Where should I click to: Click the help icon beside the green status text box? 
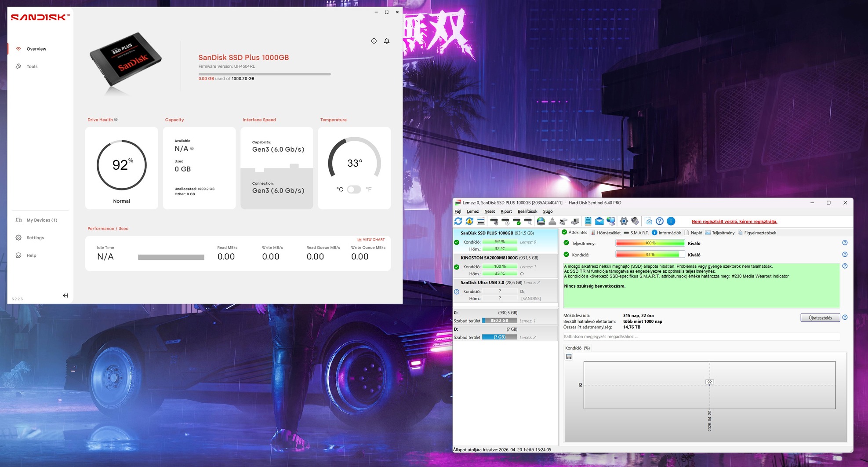[845, 266]
